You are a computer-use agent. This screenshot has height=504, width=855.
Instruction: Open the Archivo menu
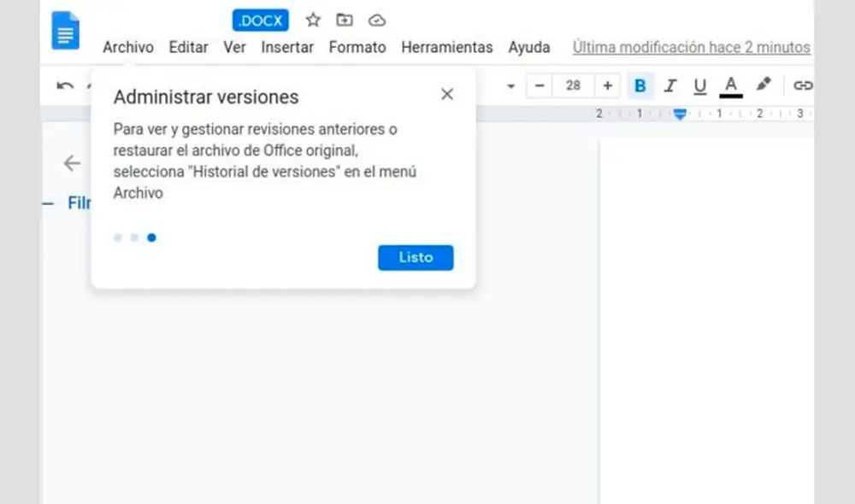(127, 47)
